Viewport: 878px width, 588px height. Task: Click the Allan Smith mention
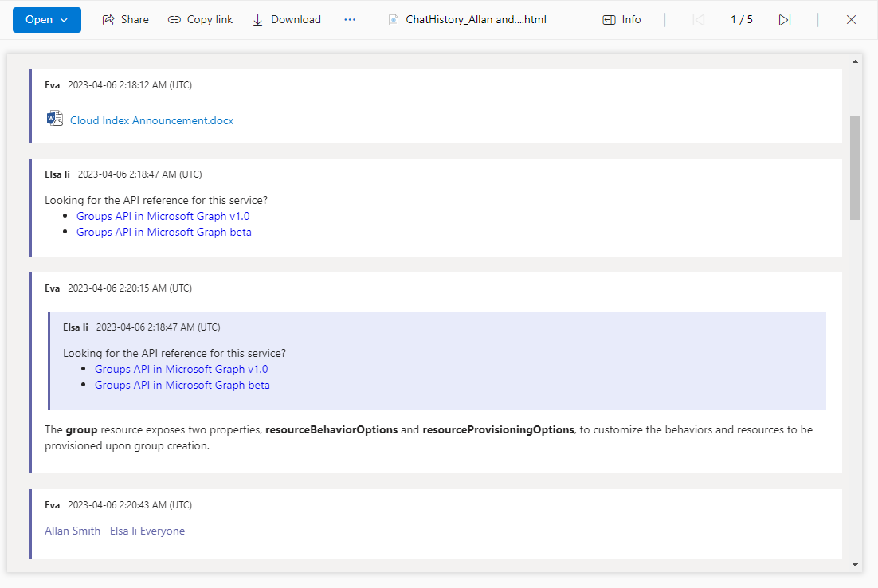click(73, 531)
